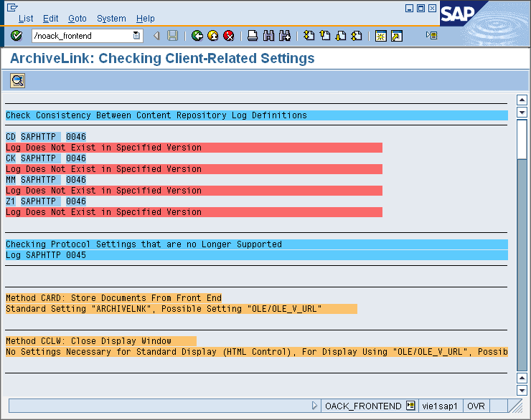This screenshot has width=531, height=420.
Task: Click the green Enter checkmark icon
Action: point(17,36)
